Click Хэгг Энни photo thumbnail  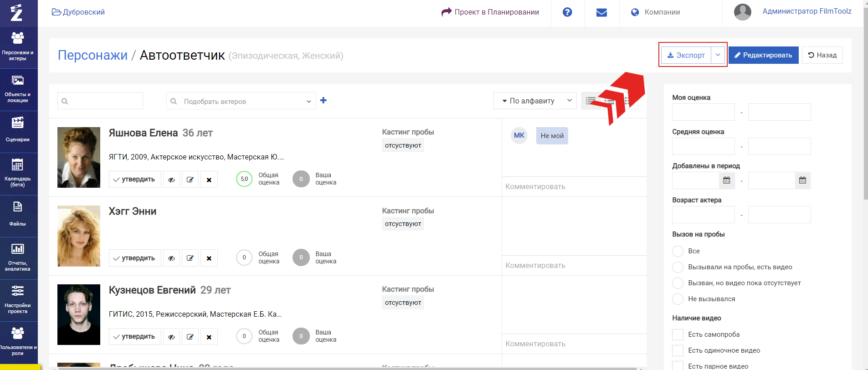[x=79, y=236]
